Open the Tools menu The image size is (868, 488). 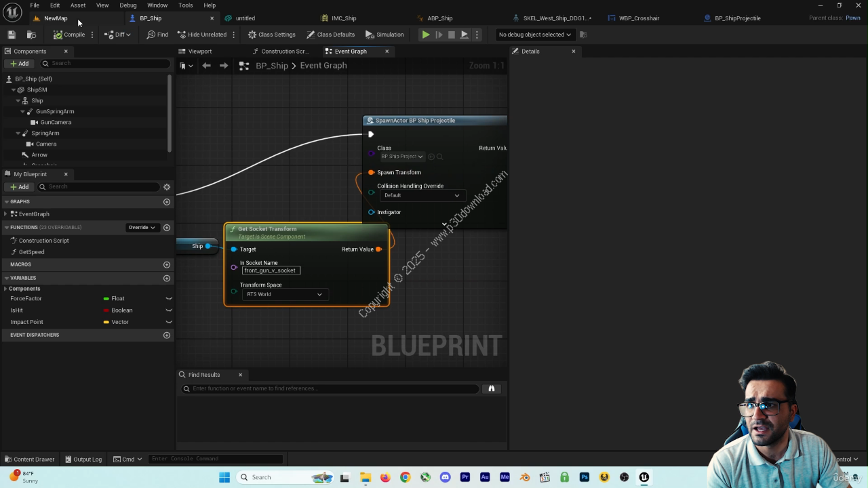(x=186, y=5)
